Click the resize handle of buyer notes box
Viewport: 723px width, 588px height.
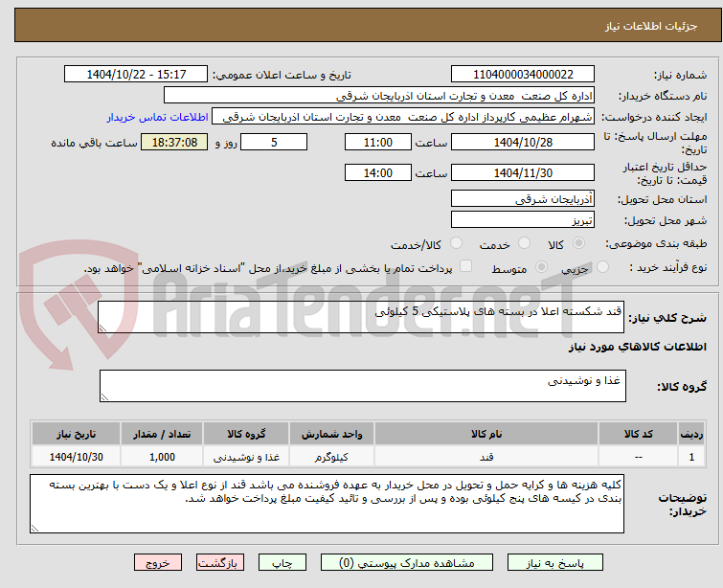pos(34,529)
